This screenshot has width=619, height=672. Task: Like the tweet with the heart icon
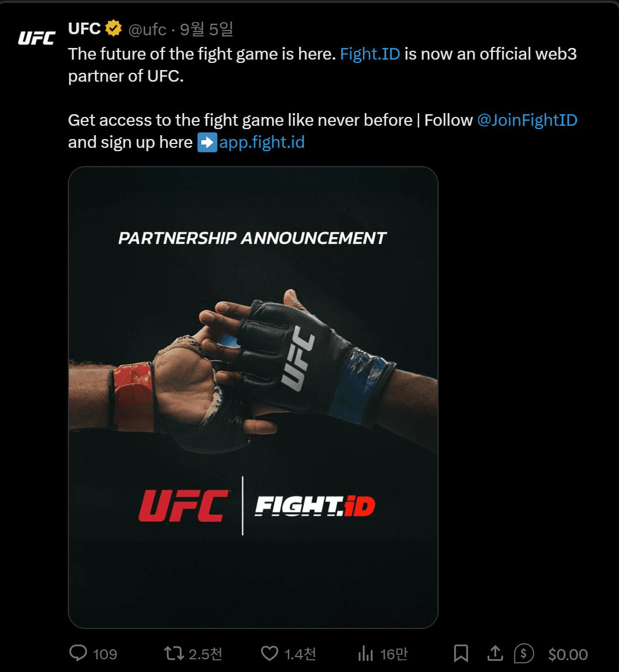[x=269, y=654]
